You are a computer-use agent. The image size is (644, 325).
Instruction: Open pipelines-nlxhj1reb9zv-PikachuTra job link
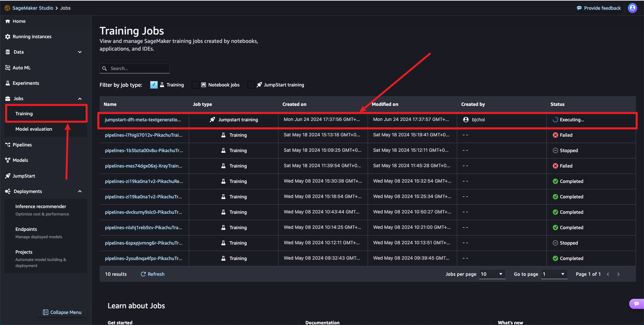click(144, 227)
